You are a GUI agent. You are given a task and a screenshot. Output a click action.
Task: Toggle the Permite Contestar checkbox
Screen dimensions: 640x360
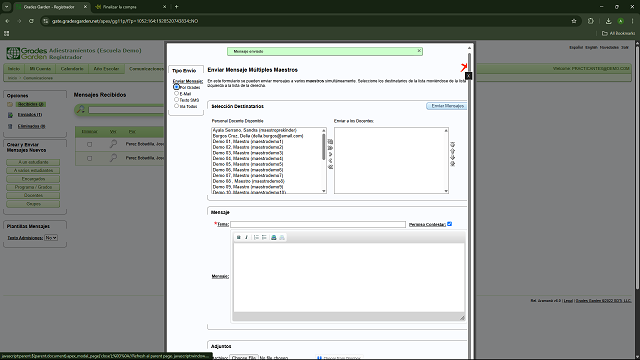tap(449, 224)
